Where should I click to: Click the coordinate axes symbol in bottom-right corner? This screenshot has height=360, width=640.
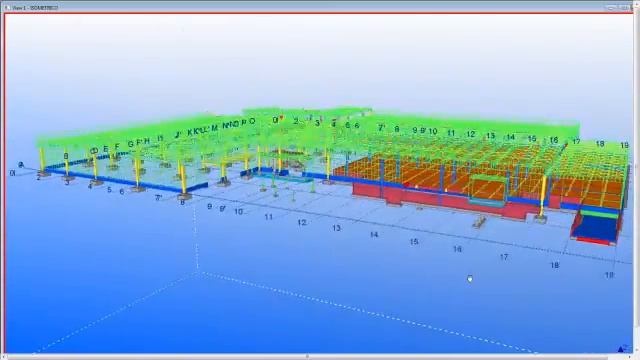tap(623, 348)
